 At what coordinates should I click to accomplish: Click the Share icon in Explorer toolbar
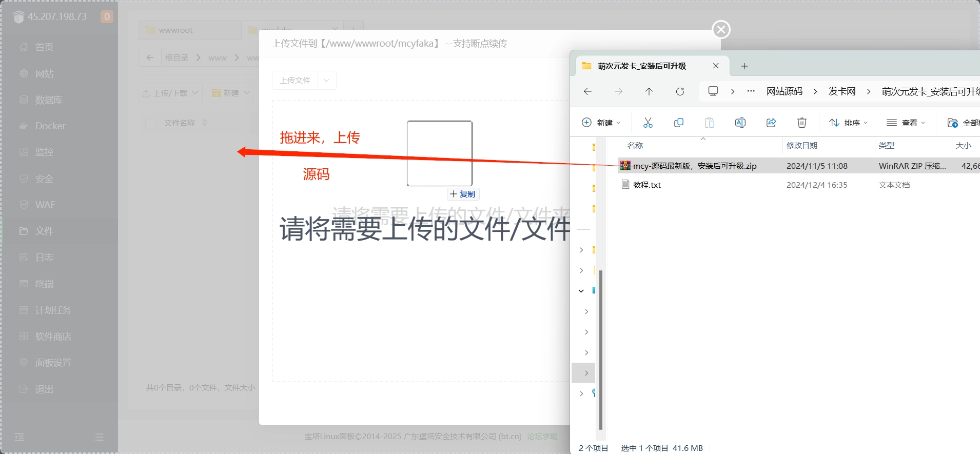tap(771, 123)
